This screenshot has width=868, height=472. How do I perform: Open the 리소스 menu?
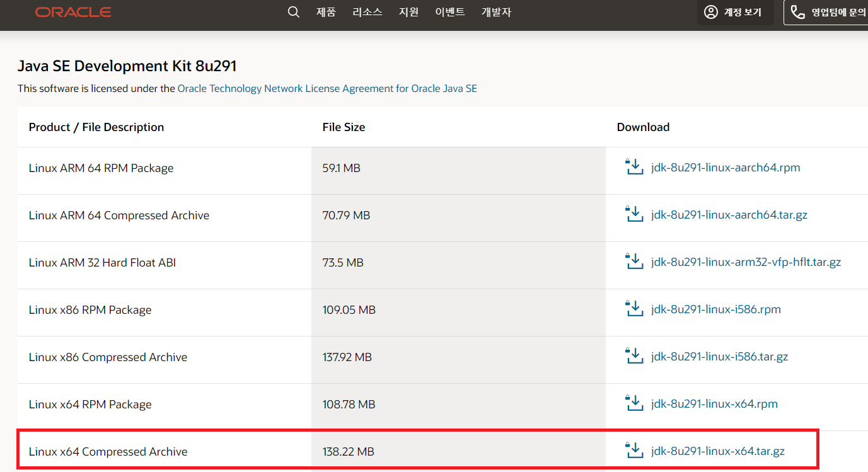367,12
